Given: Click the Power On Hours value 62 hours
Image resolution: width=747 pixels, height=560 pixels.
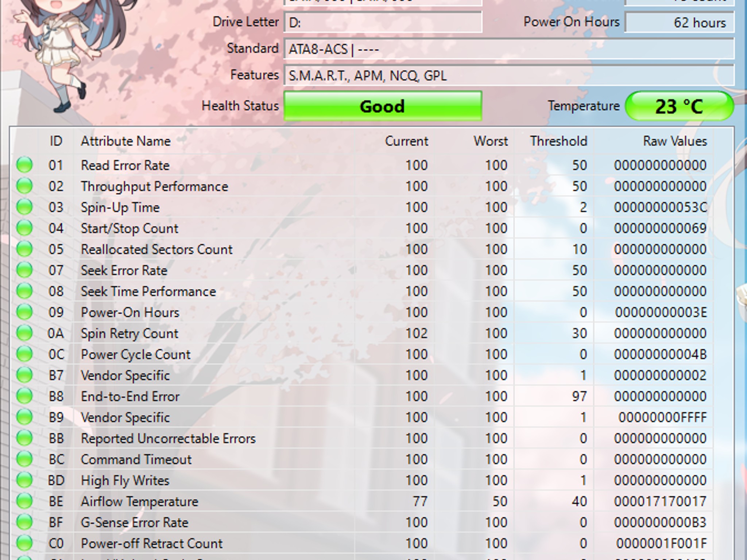Looking at the screenshot, I should (679, 23).
